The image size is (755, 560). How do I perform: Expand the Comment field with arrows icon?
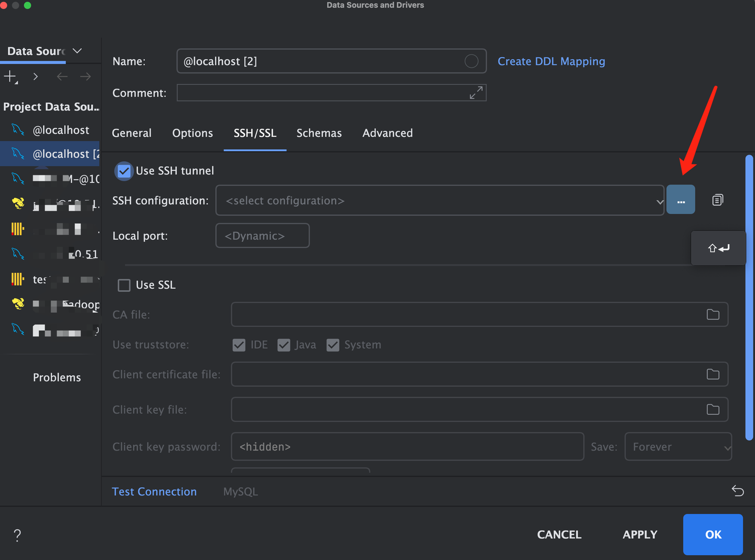(476, 93)
